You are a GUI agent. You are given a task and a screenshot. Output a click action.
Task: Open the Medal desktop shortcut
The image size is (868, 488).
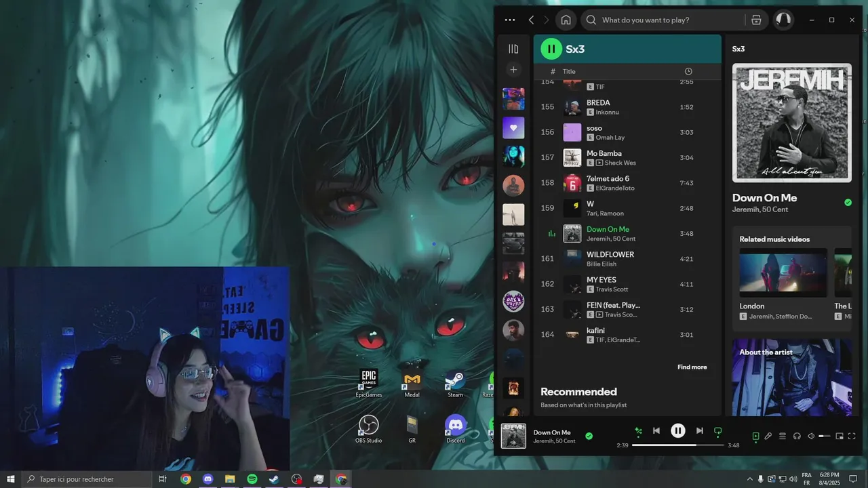coord(412,384)
